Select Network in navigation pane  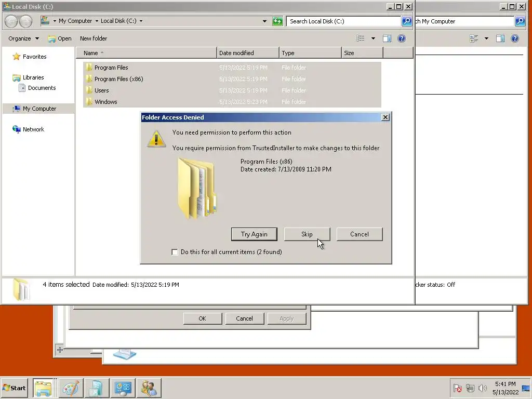tap(33, 129)
